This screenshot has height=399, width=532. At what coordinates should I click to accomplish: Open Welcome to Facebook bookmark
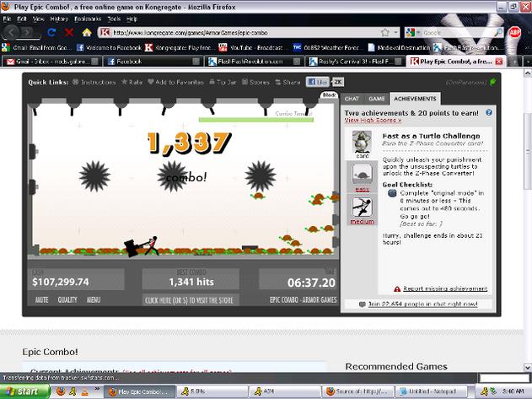tap(109, 47)
